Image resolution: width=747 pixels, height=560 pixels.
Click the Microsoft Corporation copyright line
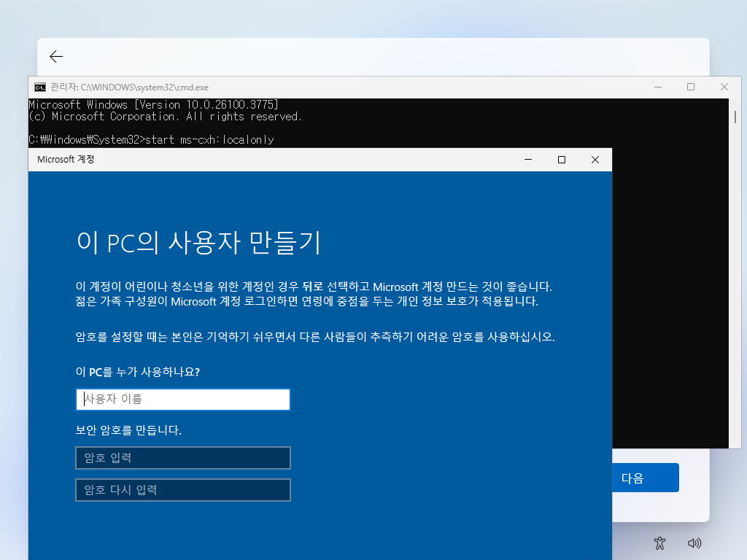pos(165,116)
